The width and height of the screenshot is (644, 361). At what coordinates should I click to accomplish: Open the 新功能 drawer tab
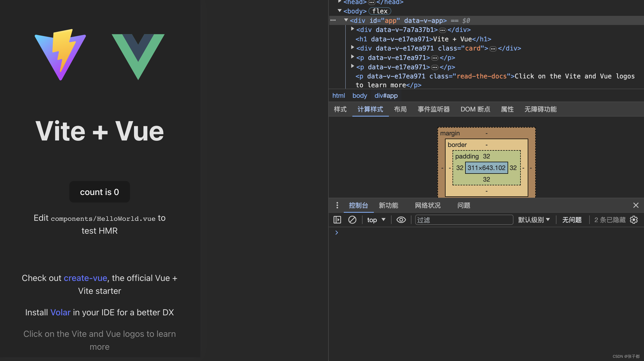(388, 205)
